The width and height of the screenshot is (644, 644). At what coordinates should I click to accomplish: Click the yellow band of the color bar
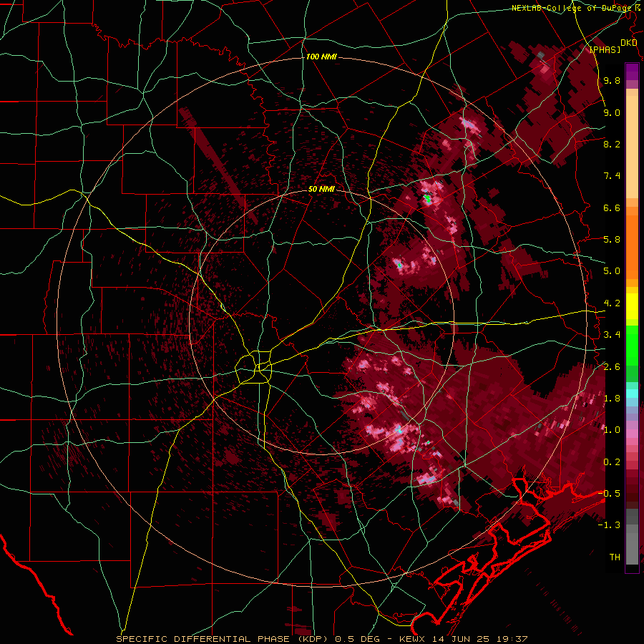(632, 306)
